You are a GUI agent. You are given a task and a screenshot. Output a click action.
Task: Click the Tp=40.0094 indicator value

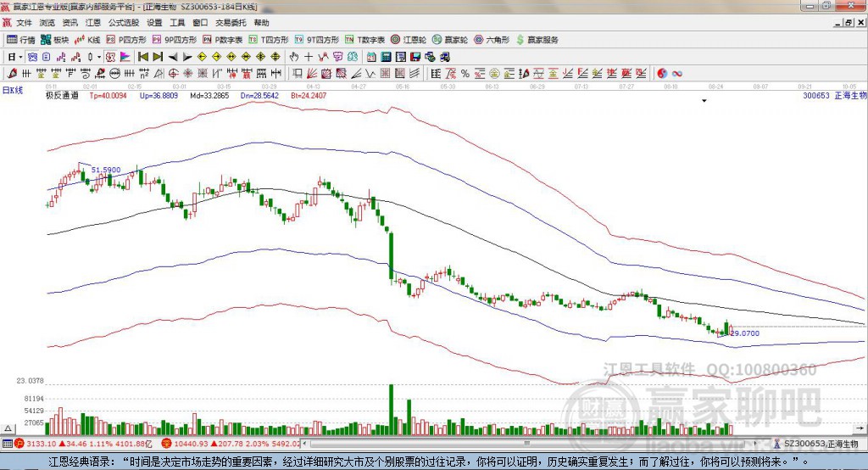click(x=108, y=95)
